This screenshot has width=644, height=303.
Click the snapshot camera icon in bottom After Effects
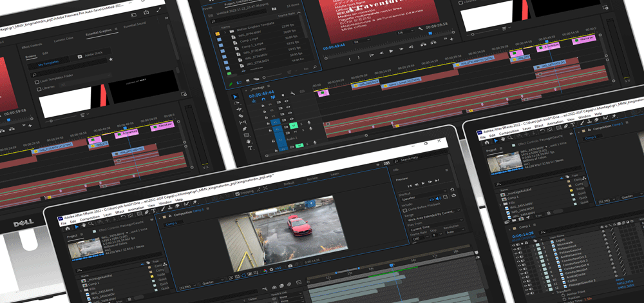[x=290, y=266]
